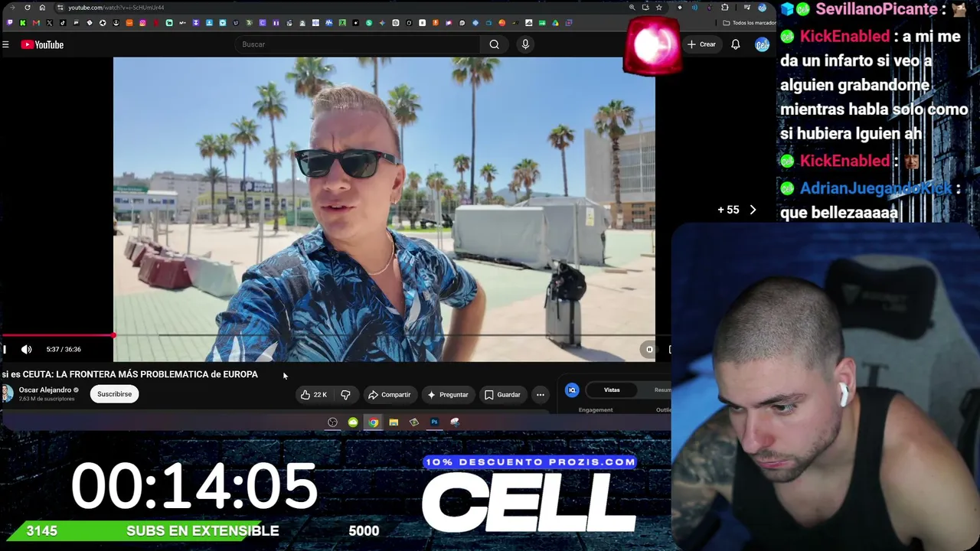The image size is (980, 551).
Task: Like the video with 22 K
Action: coord(314,395)
